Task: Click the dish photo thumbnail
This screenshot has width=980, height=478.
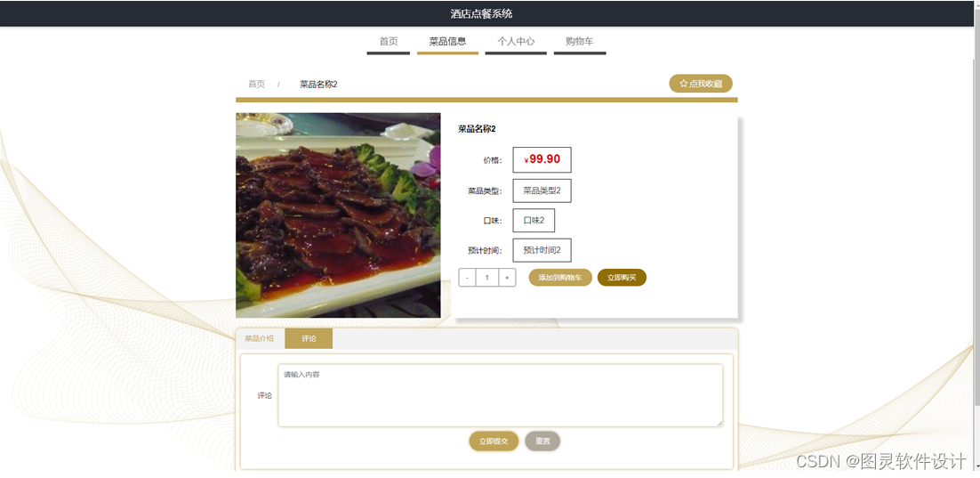Action: (338, 215)
